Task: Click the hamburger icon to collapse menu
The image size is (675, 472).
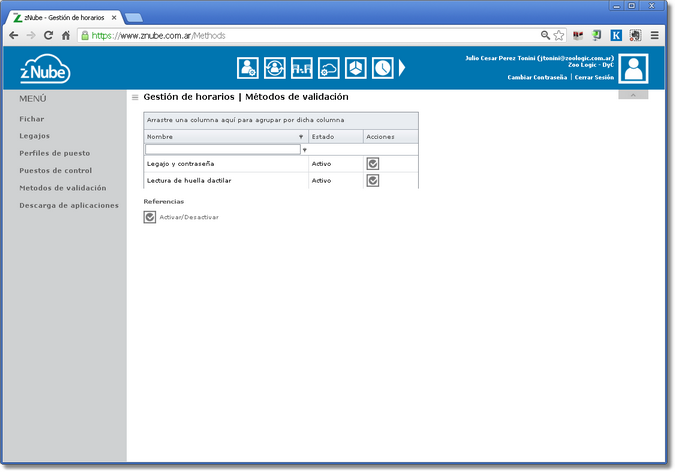Action: click(135, 98)
